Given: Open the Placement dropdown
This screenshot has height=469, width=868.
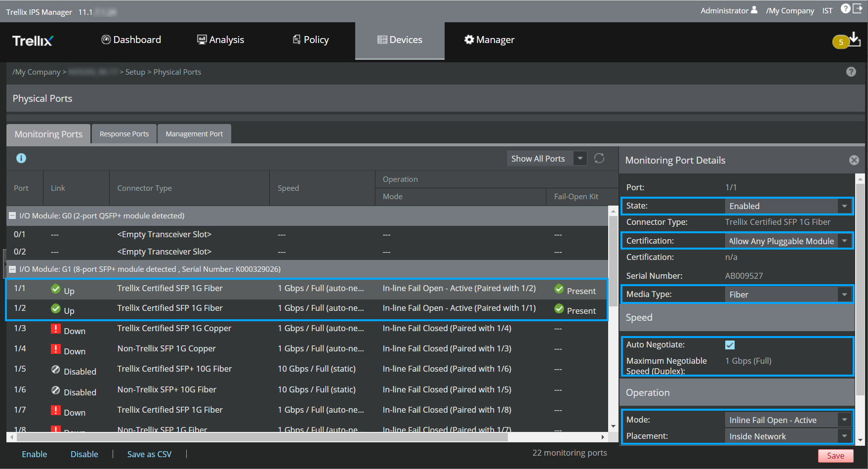Looking at the screenshot, I should pyautogui.click(x=788, y=436).
